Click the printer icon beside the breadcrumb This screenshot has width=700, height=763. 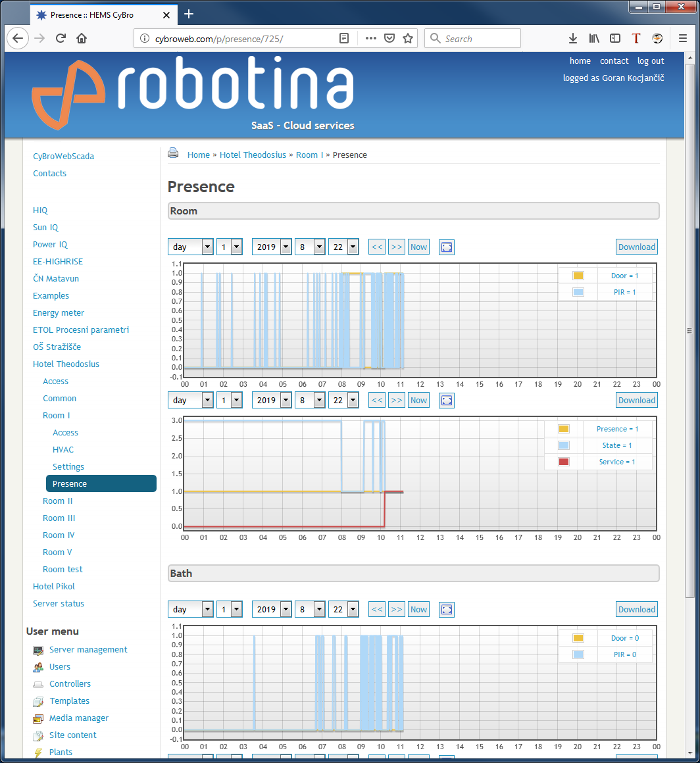pyautogui.click(x=173, y=153)
